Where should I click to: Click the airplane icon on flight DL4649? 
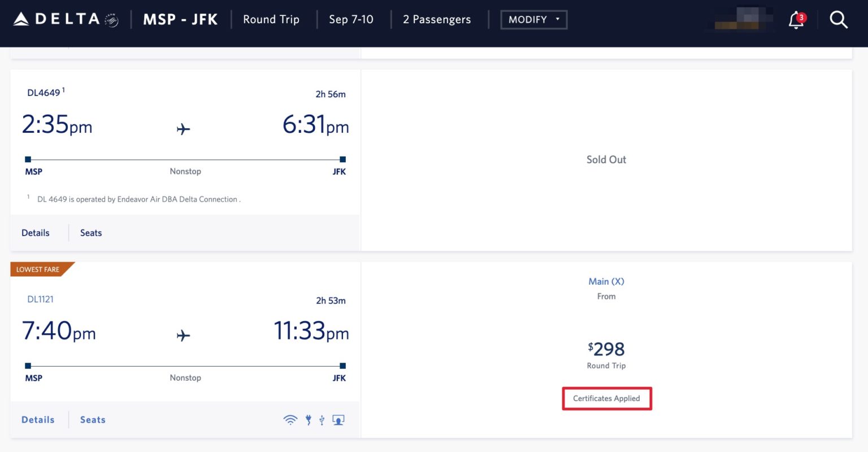click(x=183, y=129)
